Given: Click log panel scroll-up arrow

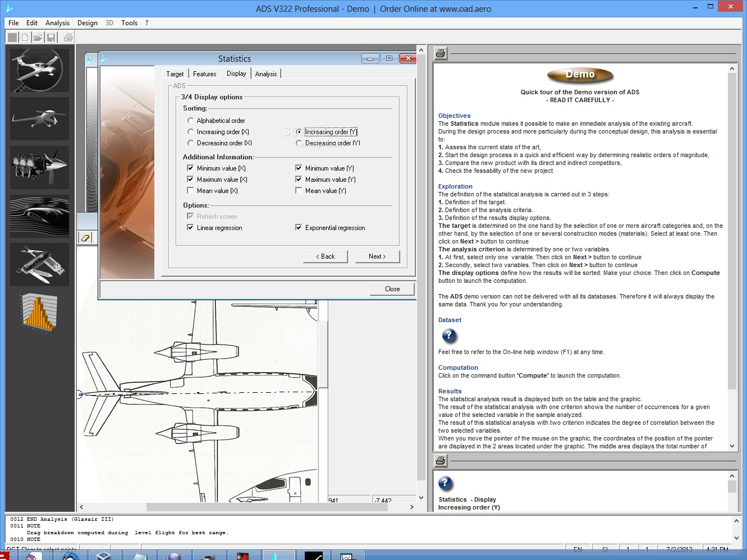Looking at the screenshot, I should coord(736,521).
